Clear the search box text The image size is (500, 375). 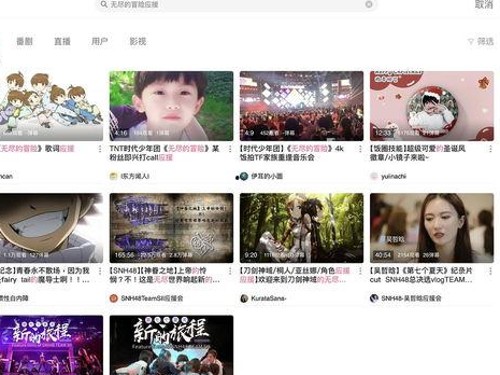pyautogui.click(x=369, y=4)
